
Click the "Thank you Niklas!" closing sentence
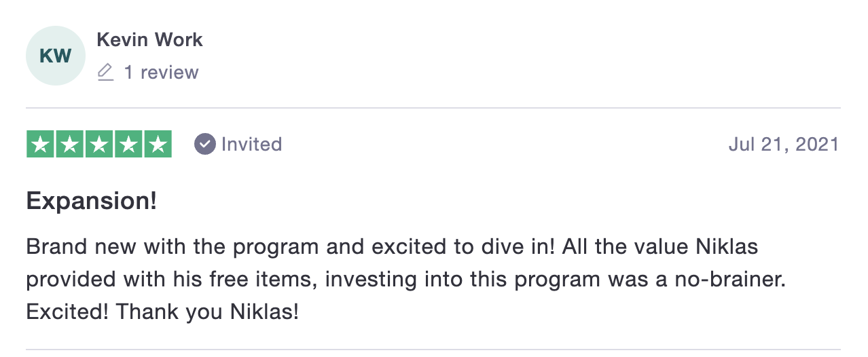[x=207, y=312]
